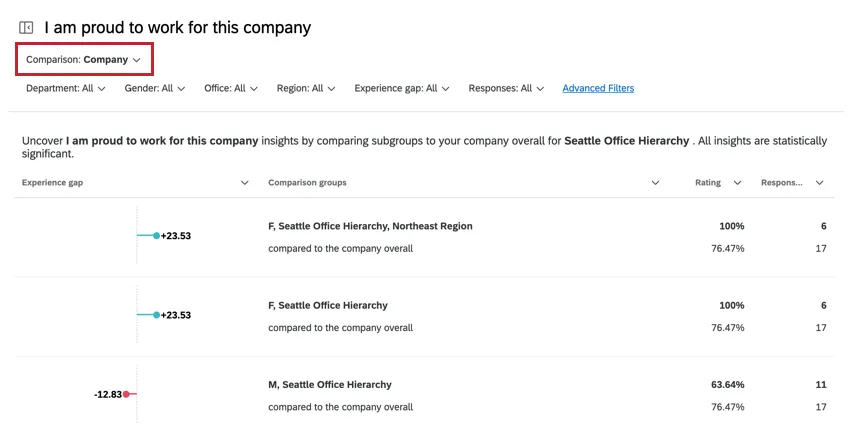Click the Rating column header label
The width and height of the screenshot is (850, 425).
[x=709, y=183]
